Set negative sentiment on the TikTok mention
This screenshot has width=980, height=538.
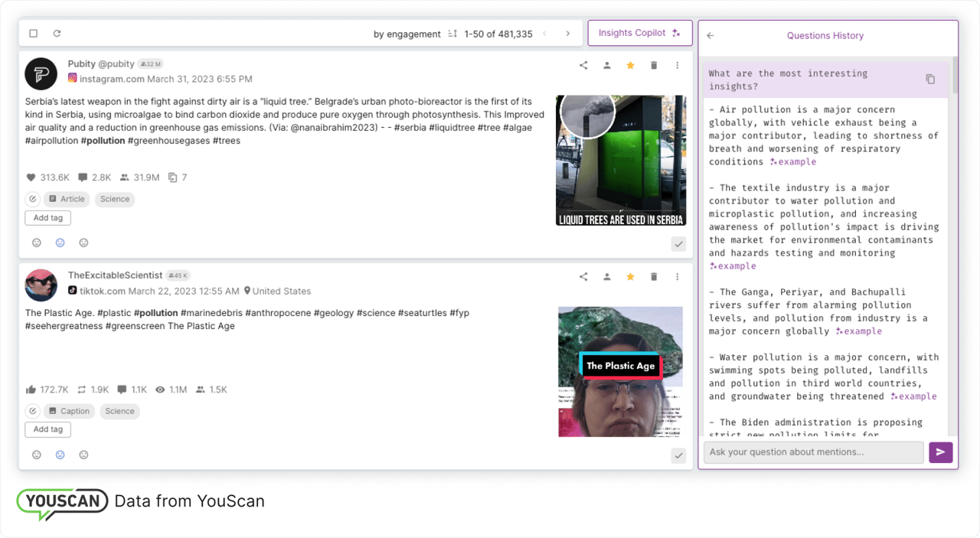pyautogui.click(x=83, y=454)
